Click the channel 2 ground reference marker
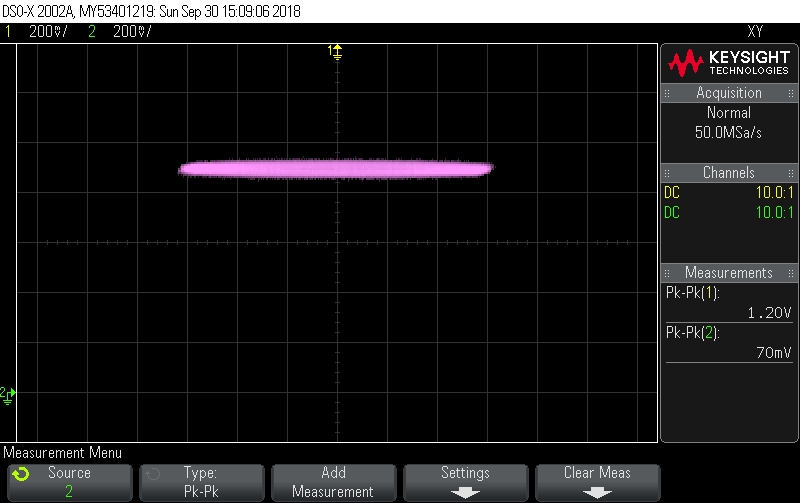Viewport: 800px width, 503px height. [8, 395]
